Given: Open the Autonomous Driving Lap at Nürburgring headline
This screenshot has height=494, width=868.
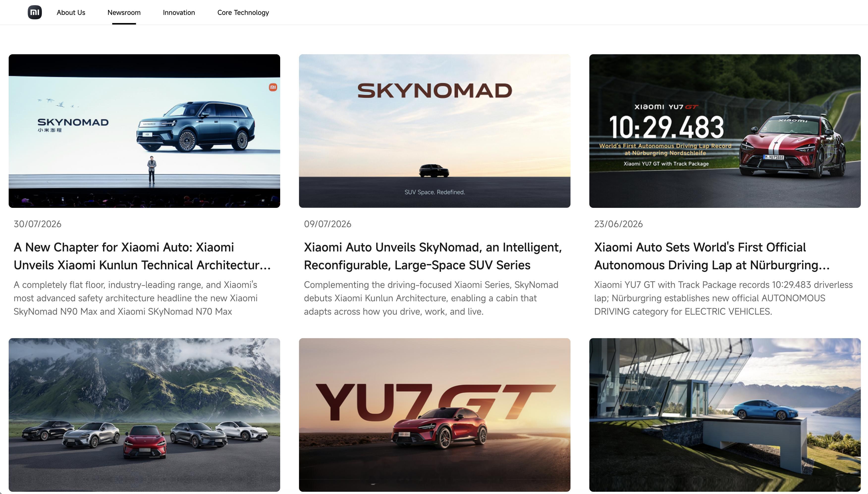Looking at the screenshot, I should [712, 256].
